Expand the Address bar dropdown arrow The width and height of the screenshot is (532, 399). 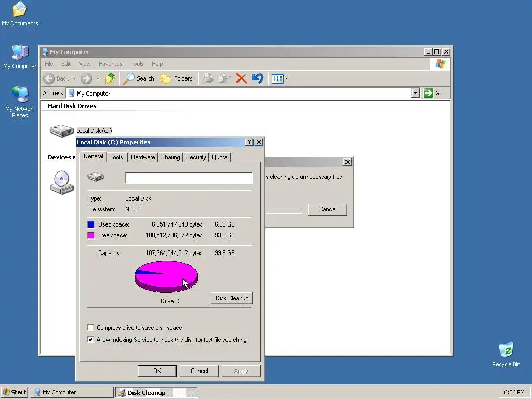415,93
